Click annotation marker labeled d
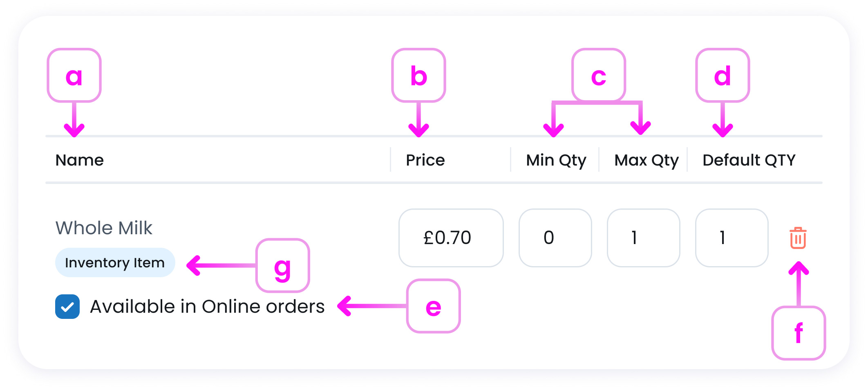The width and height of the screenshot is (868, 390). click(x=723, y=76)
